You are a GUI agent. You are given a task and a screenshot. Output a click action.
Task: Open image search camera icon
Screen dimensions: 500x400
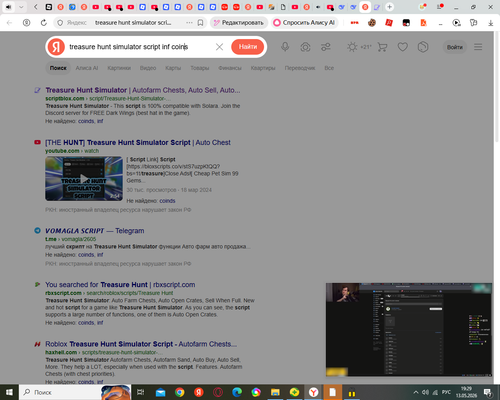pos(305,47)
